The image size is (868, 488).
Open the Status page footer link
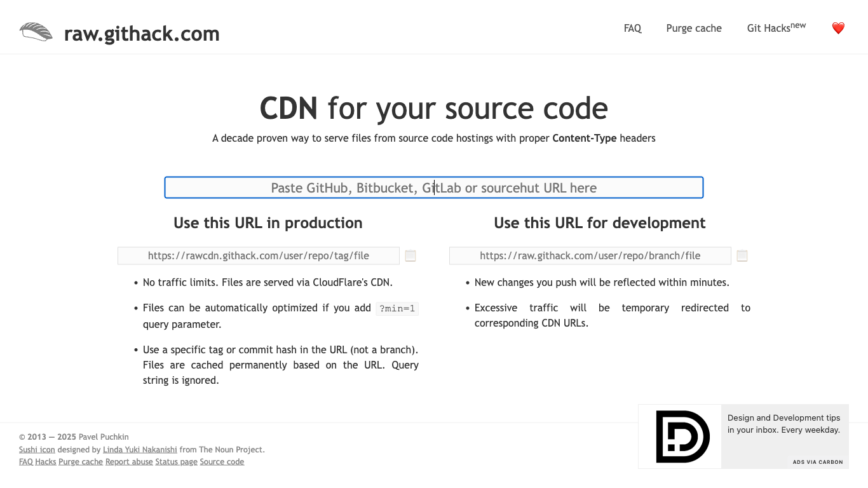click(x=177, y=461)
